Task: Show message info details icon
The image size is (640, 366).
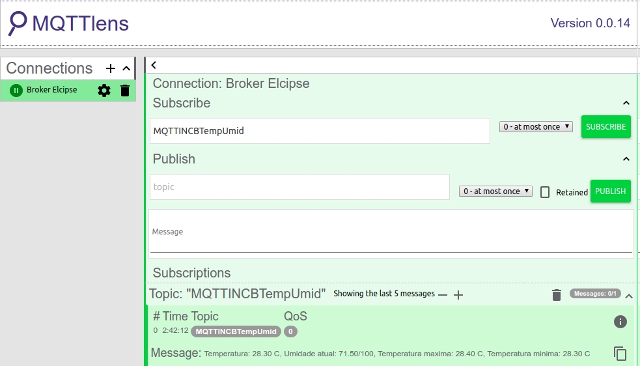Action: point(620,322)
